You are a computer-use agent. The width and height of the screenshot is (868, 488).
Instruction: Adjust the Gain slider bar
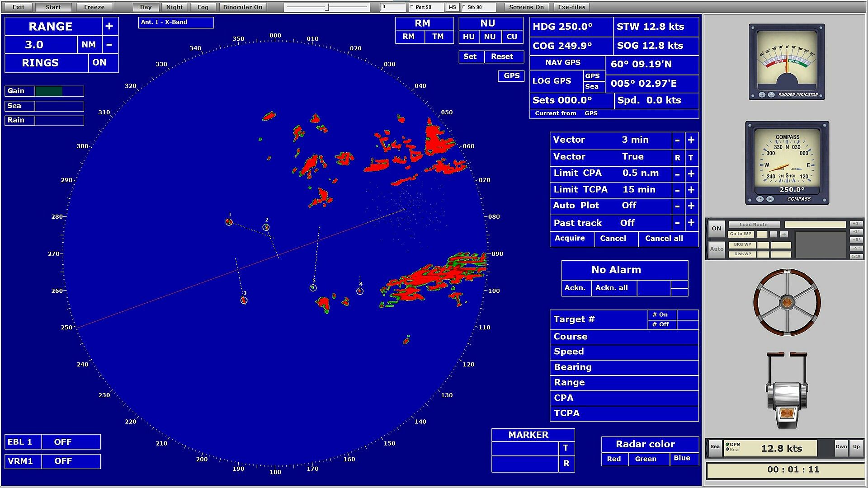click(x=59, y=91)
